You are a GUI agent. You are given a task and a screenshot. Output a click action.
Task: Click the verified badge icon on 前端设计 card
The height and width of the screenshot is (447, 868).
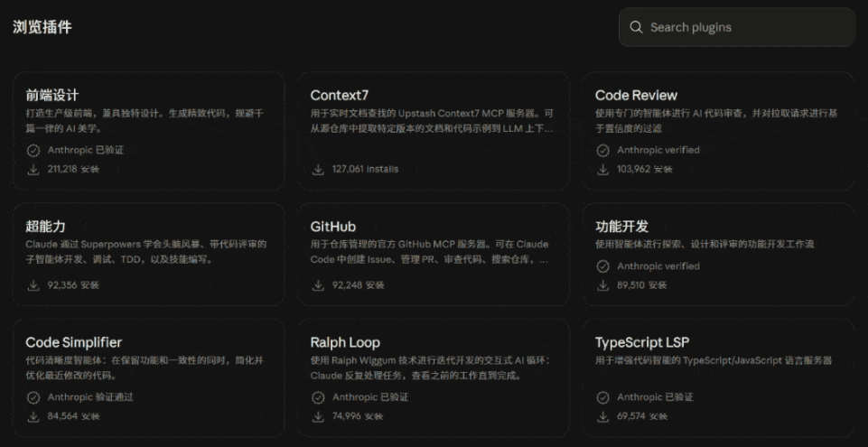(33, 151)
